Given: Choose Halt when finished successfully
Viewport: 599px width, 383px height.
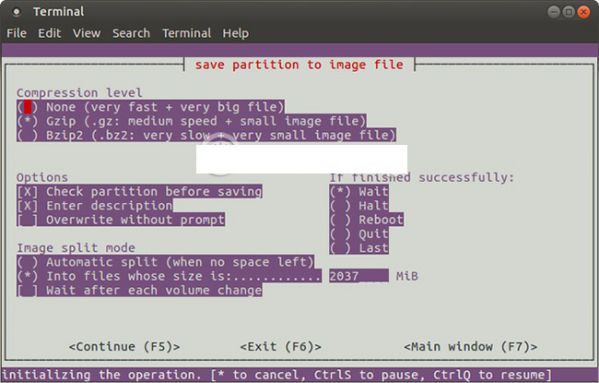Looking at the screenshot, I should click(x=359, y=205).
